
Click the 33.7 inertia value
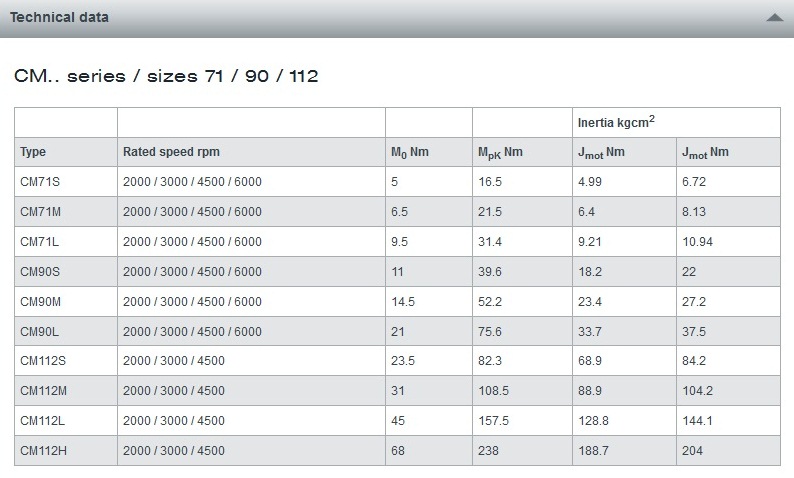(590, 332)
